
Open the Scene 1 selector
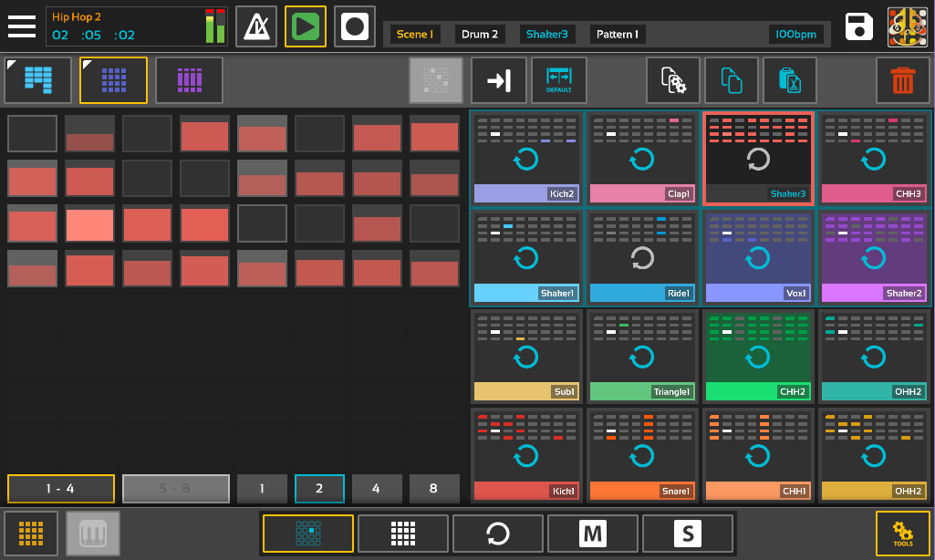pos(415,35)
